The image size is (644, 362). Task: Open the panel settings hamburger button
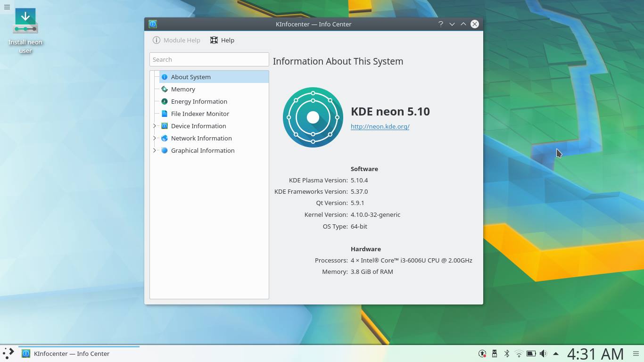pos(636,354)
